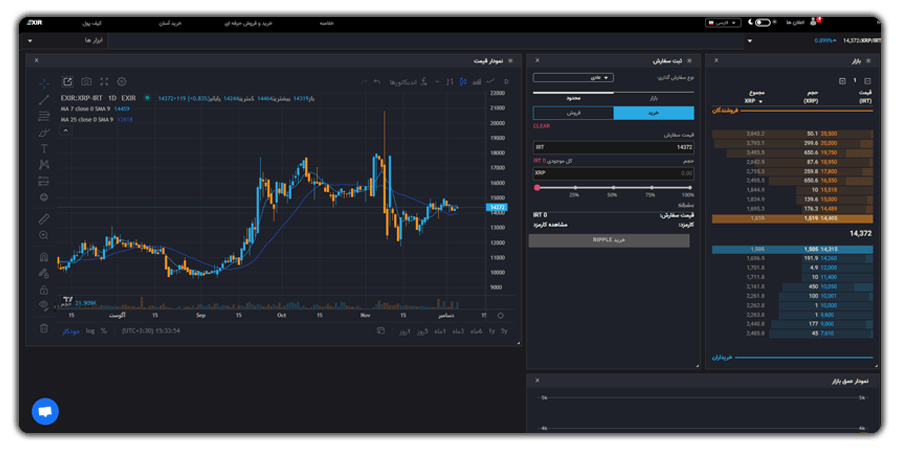Click the XRP amount input field
This screenshot has height=450, width=900.
614,173
